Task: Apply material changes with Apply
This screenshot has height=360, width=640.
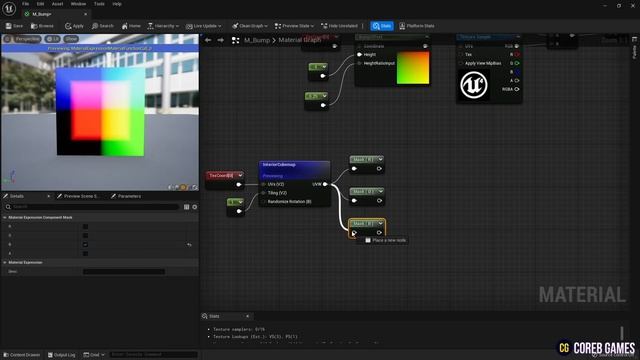Action: point(74,26)
